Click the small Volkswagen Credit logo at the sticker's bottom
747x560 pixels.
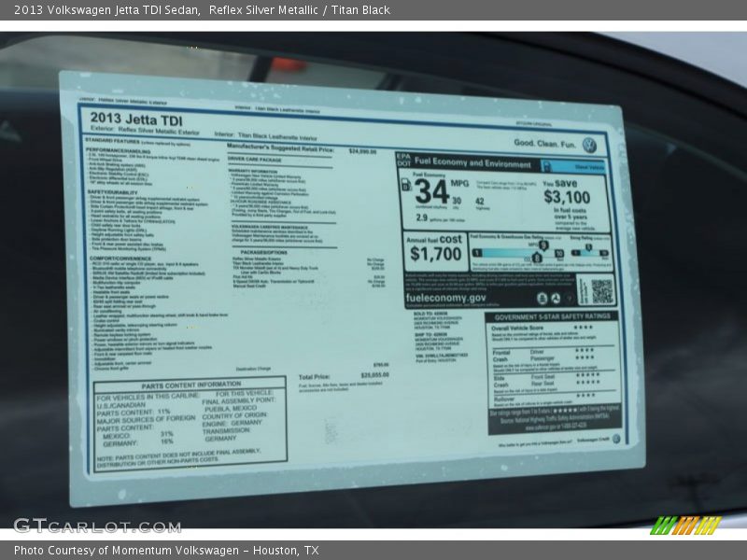[x=616, y=439]
